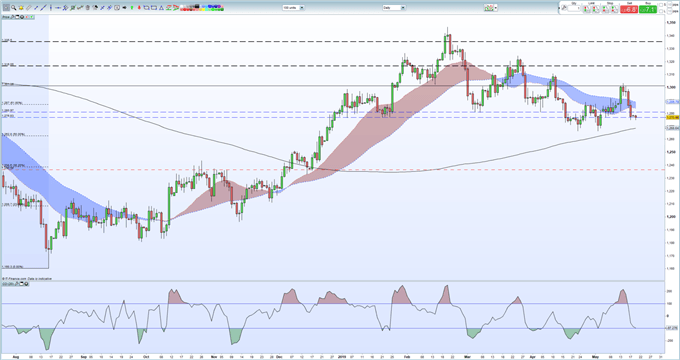Click the yellow alert bell icon
The width and height of the screenshot is (680, 360).
coord(21,7)
